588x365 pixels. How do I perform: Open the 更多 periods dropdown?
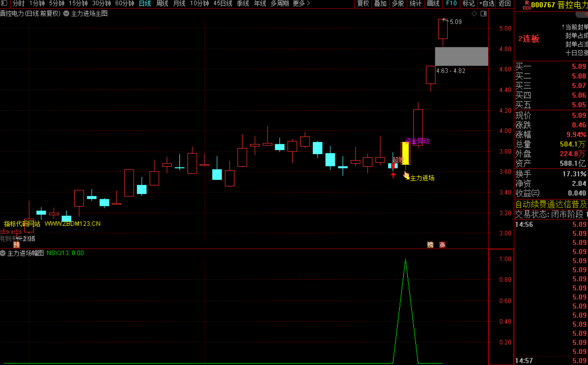click(x=301, y=4)
